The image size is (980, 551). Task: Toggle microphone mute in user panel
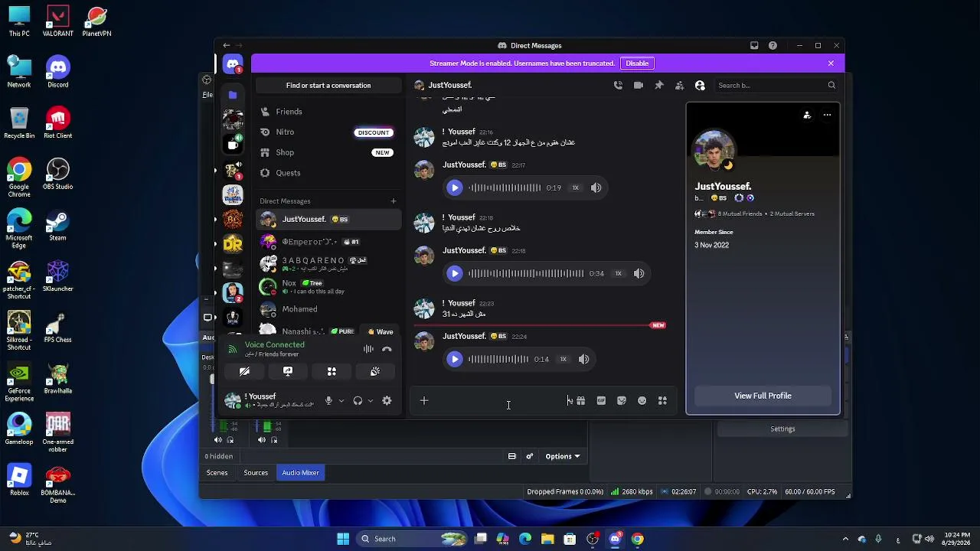328,400
